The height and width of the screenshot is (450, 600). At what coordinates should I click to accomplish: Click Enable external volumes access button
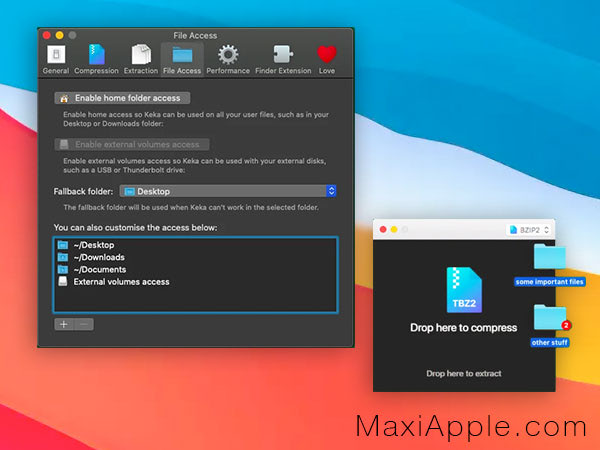coord(132,144)
